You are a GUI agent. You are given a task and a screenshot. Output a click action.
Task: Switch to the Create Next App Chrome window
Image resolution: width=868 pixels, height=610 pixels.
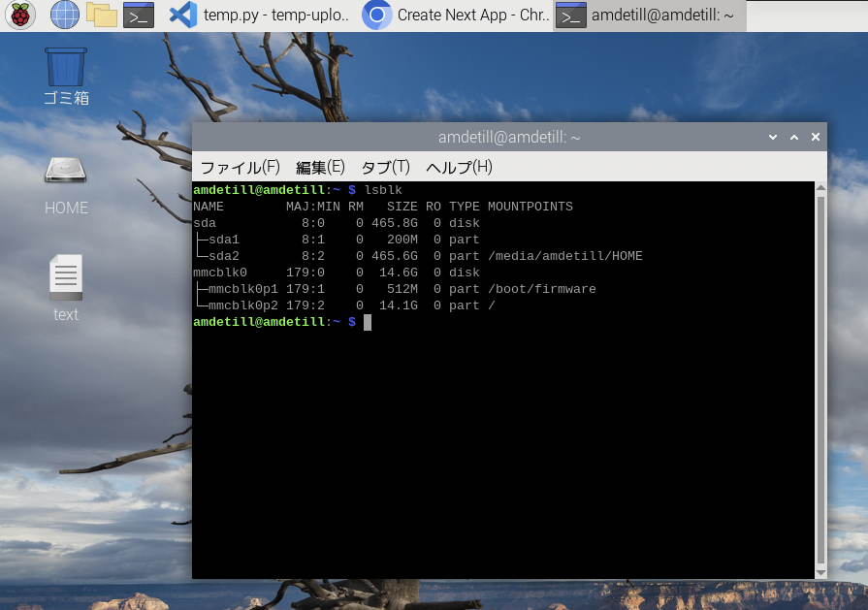456,15
